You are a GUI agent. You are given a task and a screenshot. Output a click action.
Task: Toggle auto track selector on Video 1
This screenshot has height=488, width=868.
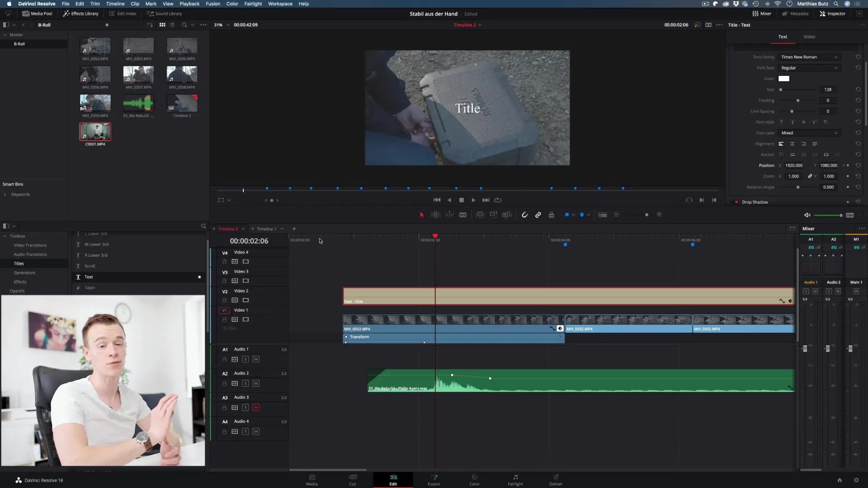pos(235,320)
